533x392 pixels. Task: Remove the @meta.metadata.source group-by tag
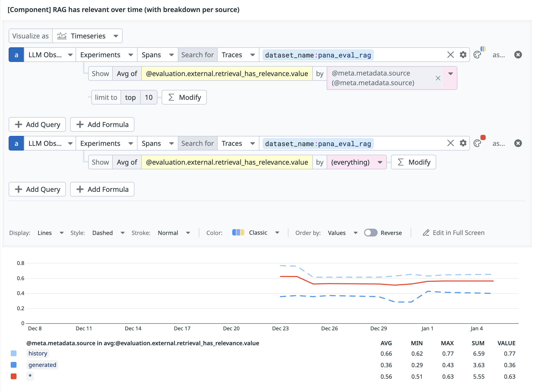(x=438, y=78)
